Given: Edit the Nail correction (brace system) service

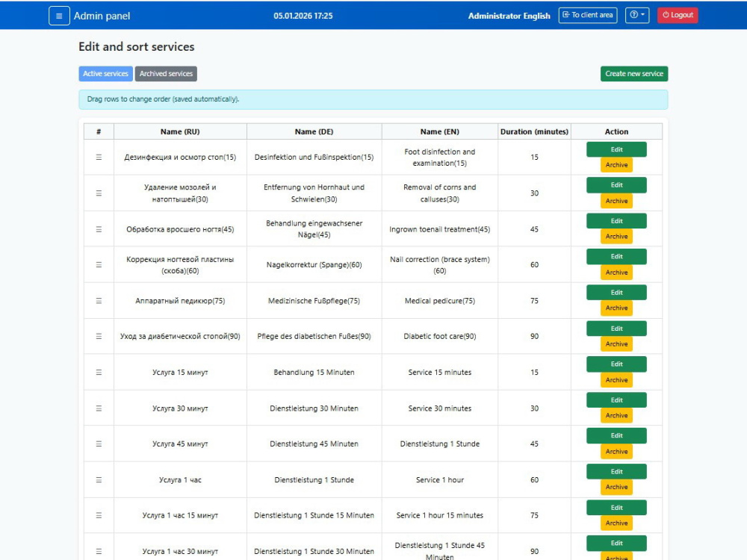Looking at the screenshot, I should click(616, 257).
